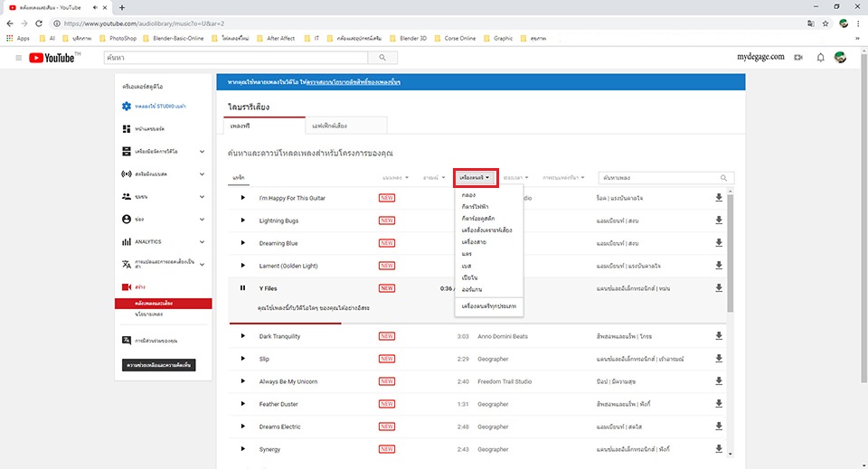Download the song Dark Tranquility

(719, 336)
